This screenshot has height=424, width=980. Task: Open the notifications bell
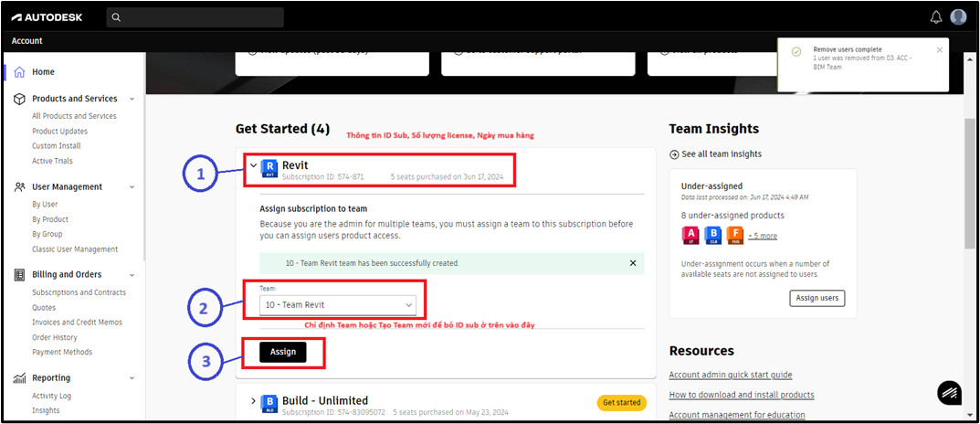pos(935,16)
